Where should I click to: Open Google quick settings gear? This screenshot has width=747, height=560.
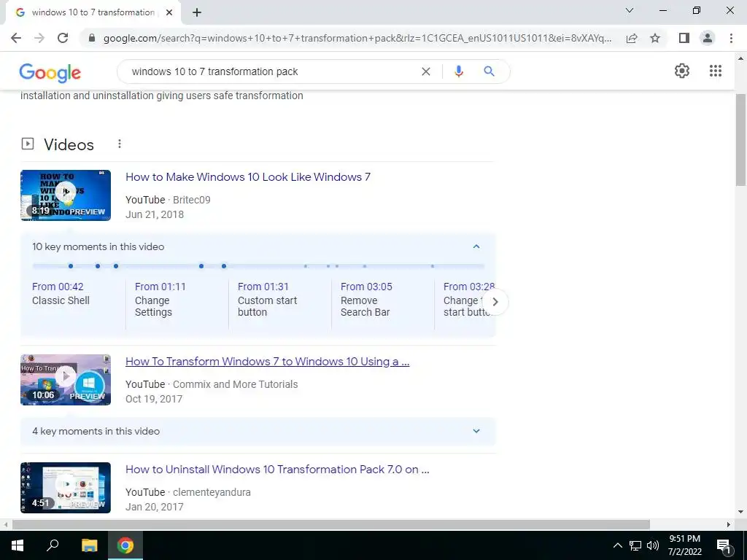682,71
